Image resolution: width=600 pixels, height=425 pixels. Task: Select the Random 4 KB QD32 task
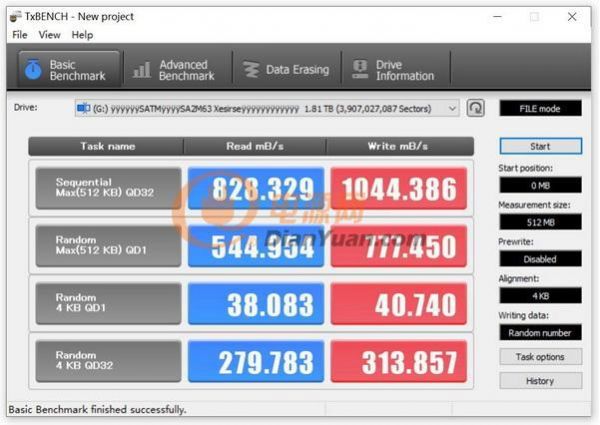click(x=108, y=361)
